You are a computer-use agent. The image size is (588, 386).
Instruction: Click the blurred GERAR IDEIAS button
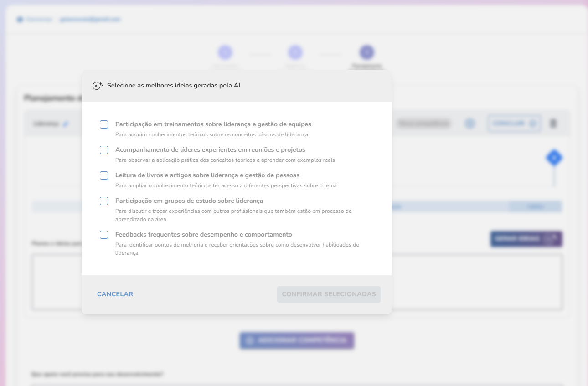click(x=526, y=239)
